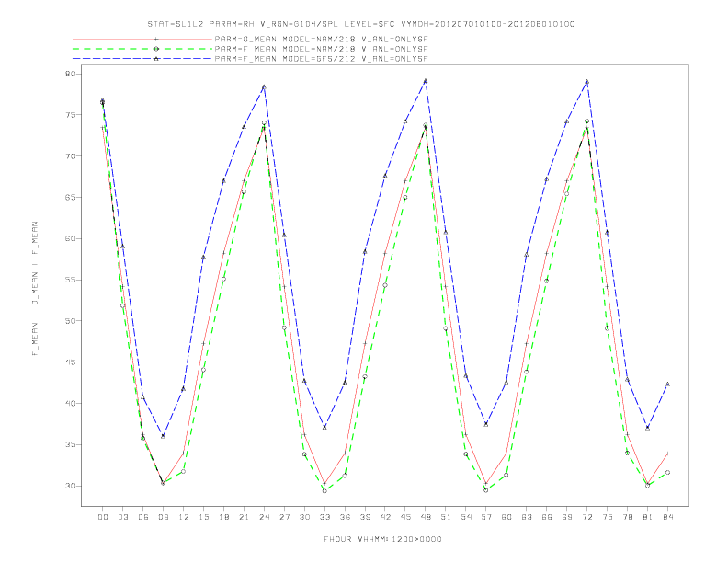Click x-axis tick label 45
This screenshot has width=728, height=563.
(x=405, y=517)
